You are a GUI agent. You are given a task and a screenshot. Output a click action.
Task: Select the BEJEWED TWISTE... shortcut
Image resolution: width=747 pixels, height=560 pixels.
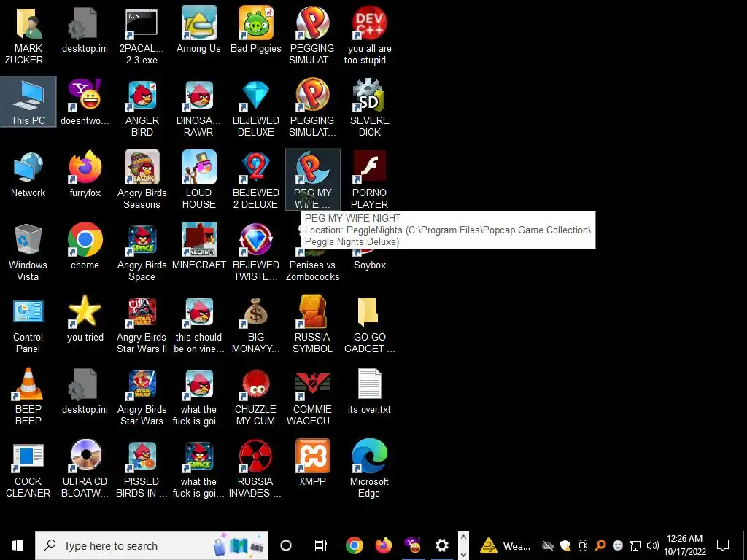(256, 252)
